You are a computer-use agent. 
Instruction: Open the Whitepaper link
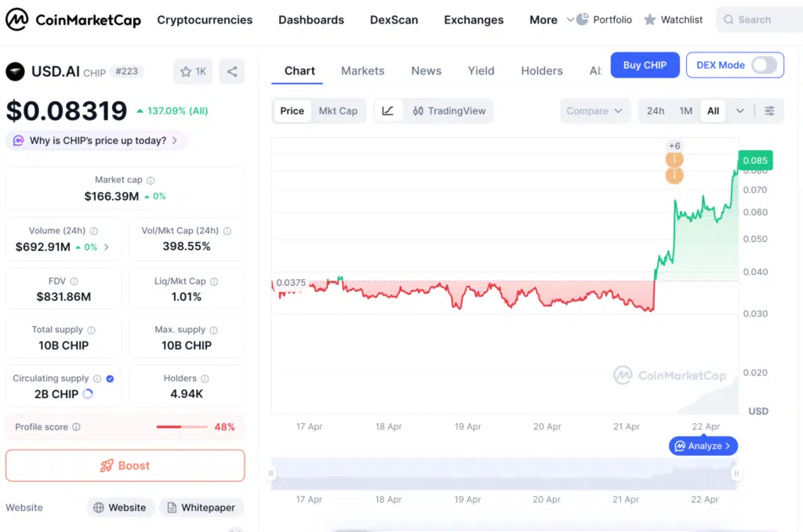click(201, 507)
